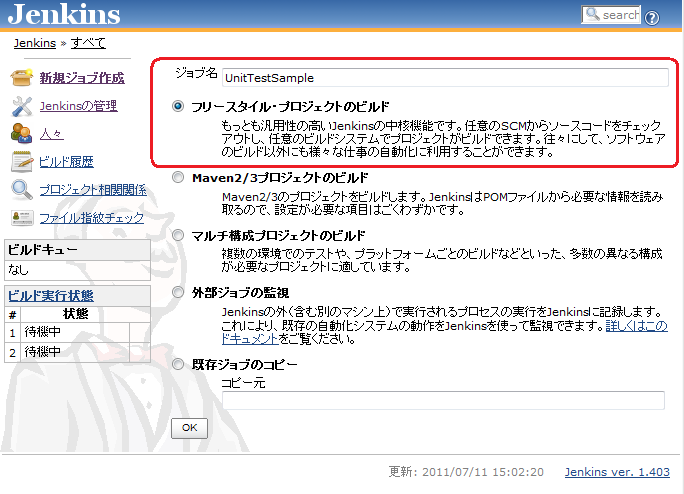The width and height of the screenshot is (684, 494).
Task: Click ビルドキュー panel header
Action: coord(77,250)
